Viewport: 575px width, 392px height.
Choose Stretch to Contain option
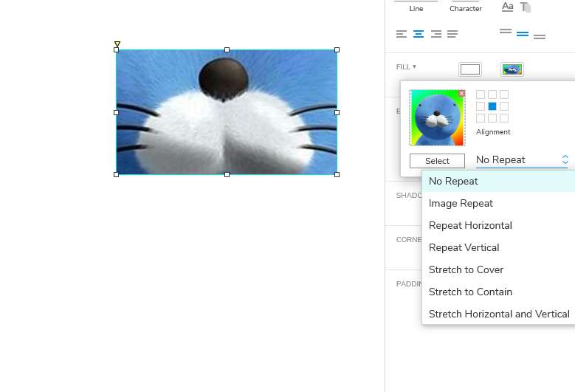tap(498, 292)
